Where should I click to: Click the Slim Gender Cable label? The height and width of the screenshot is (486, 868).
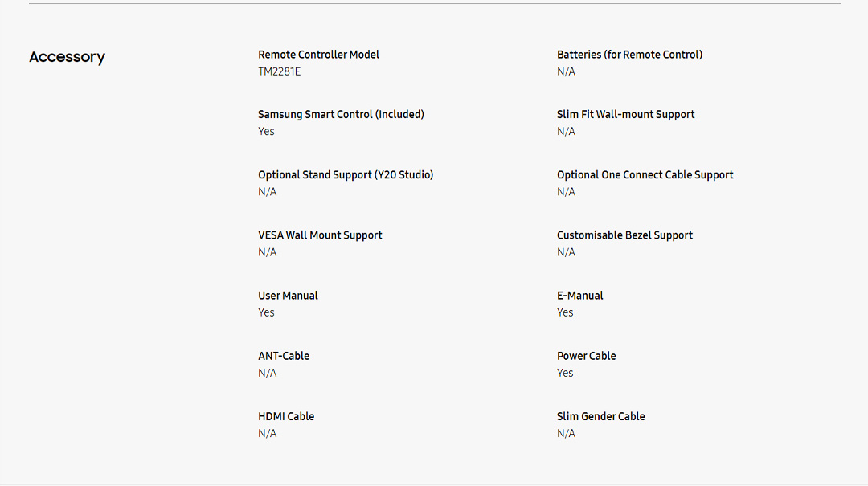pos(600,416)
